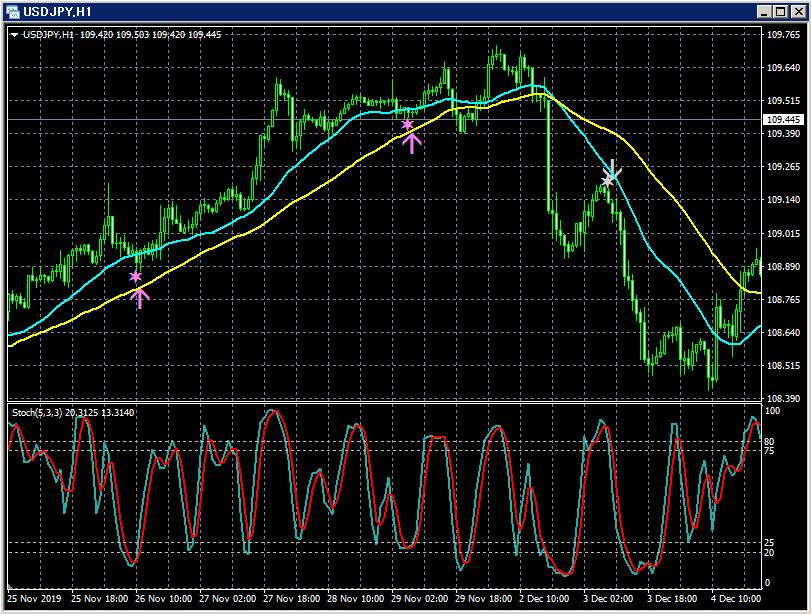Click the 108.390 price scale value
The height and width of the screenshot is (614, 811).
pos(783,399)
